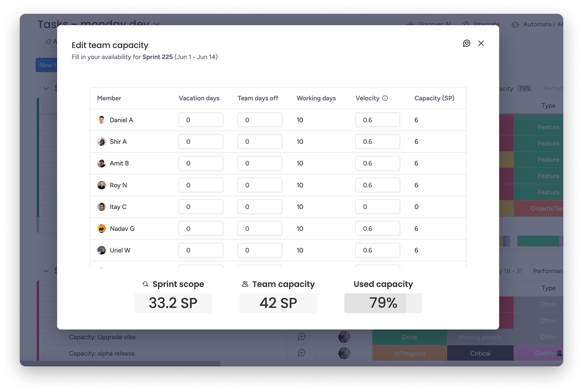Open conversation for Capacity: Upgrade vibe task

point(301,336)
